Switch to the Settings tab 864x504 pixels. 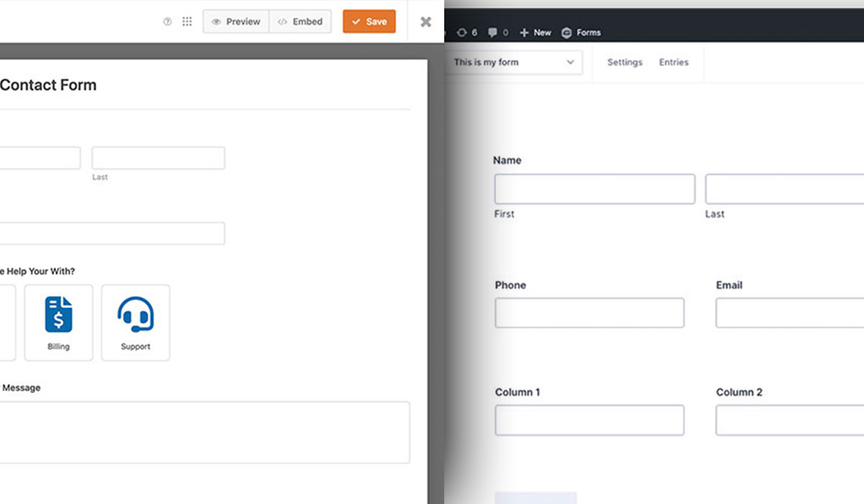[624, 62]
